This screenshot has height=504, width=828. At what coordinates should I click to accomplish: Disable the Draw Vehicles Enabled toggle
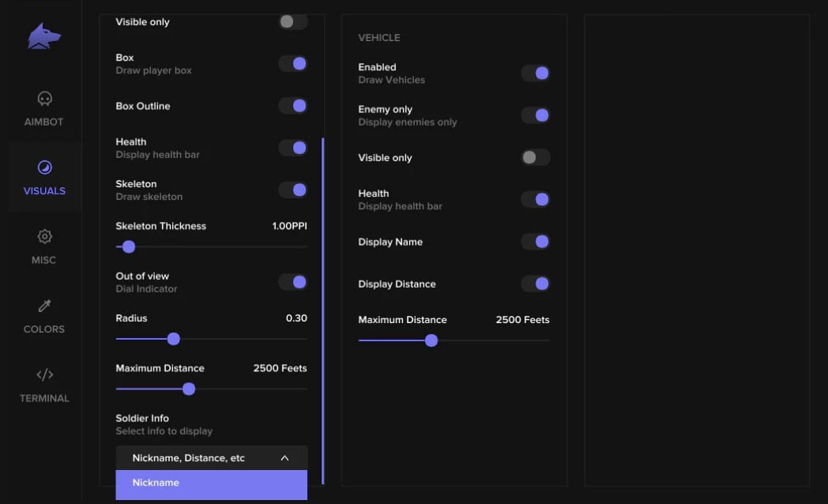(x=536, y=73)
